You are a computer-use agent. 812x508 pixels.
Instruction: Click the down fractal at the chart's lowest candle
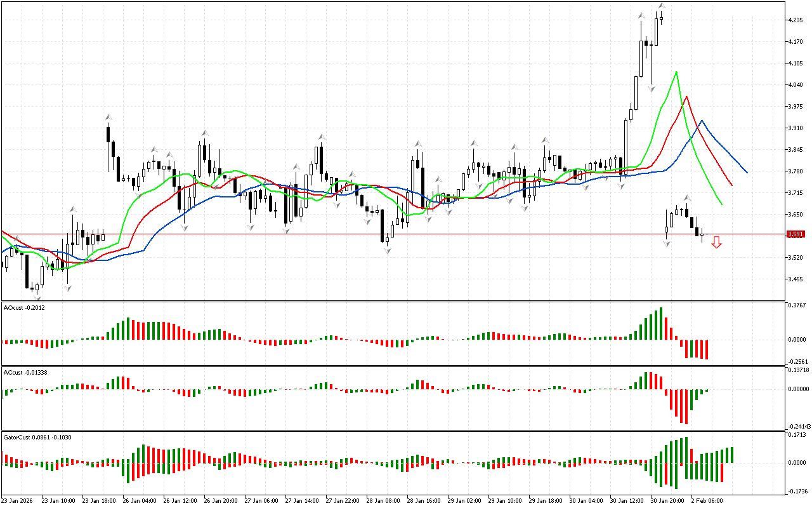[x=37, y=297]
